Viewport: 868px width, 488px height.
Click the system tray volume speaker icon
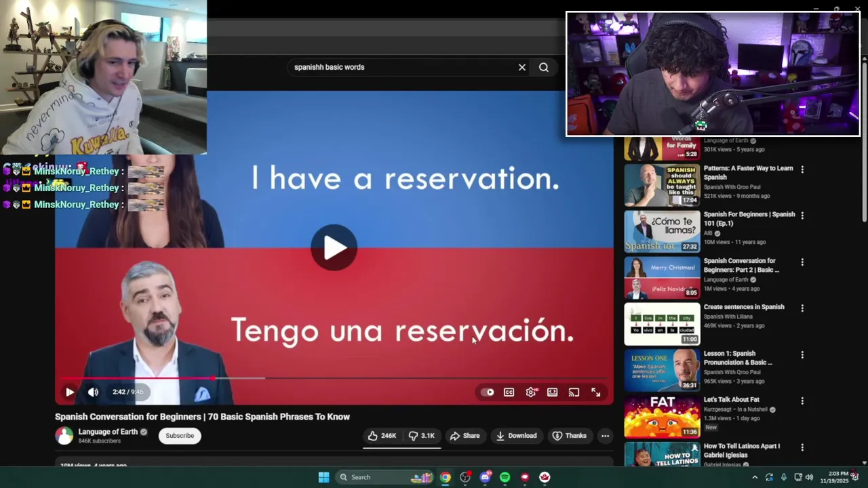[x=809, y=477]
